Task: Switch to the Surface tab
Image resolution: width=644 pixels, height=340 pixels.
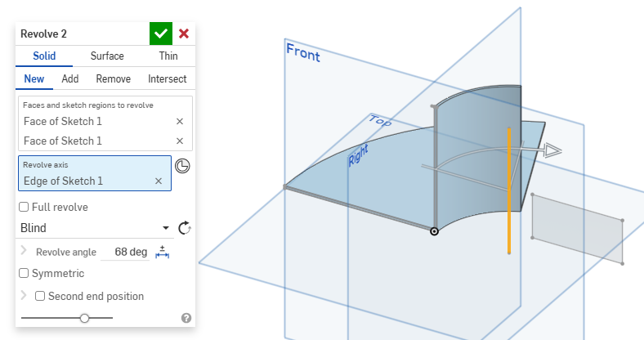Action: click(107, 56)
